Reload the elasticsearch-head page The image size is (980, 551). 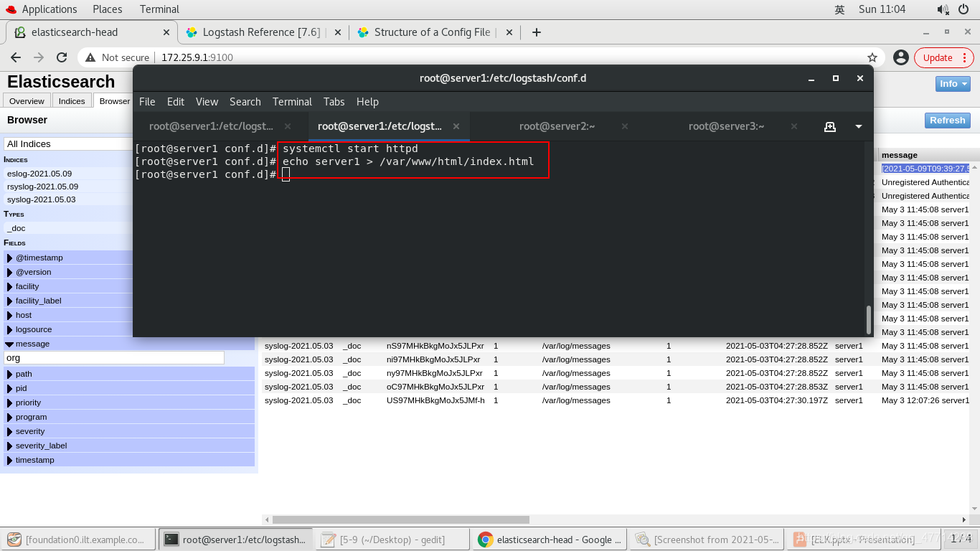pyautogui.click(x=62, y=57)
